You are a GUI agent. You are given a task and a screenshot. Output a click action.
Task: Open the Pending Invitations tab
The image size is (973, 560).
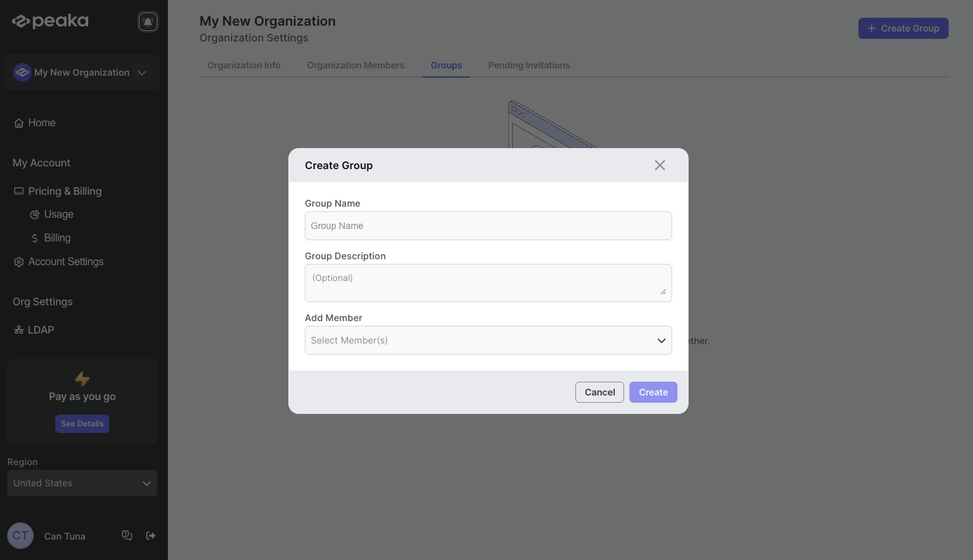pyautogui.click(x=529, y=65)
